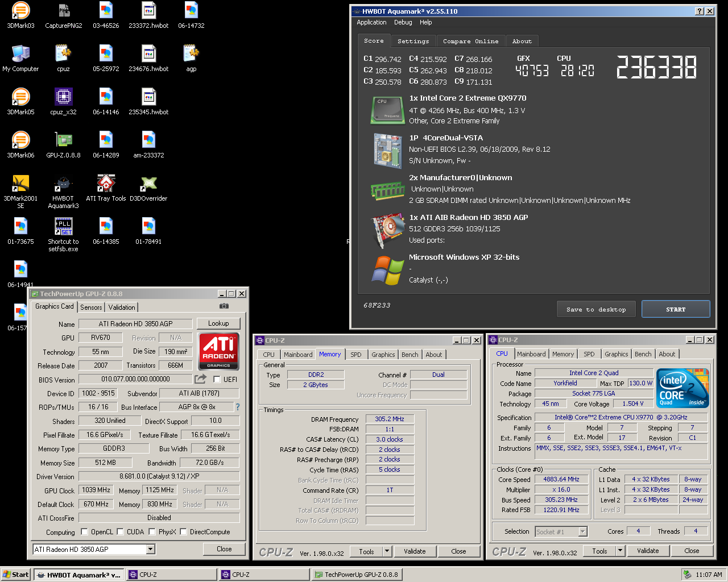Click the total score 236338 in Aquamark

656,67
